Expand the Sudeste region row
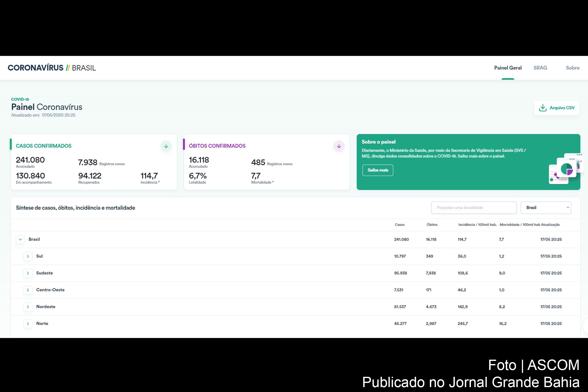Screen dimensions: 588x392 28,273
